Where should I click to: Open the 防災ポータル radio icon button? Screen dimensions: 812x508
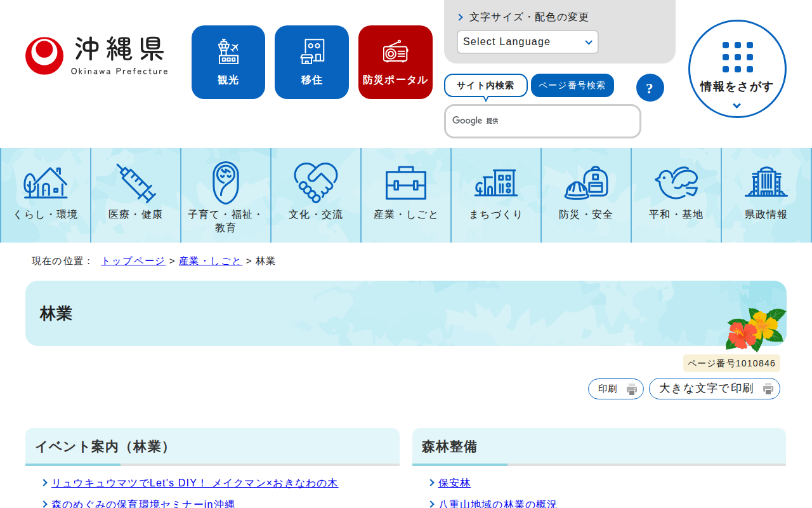pyautogui.click(x=395, y=62)
